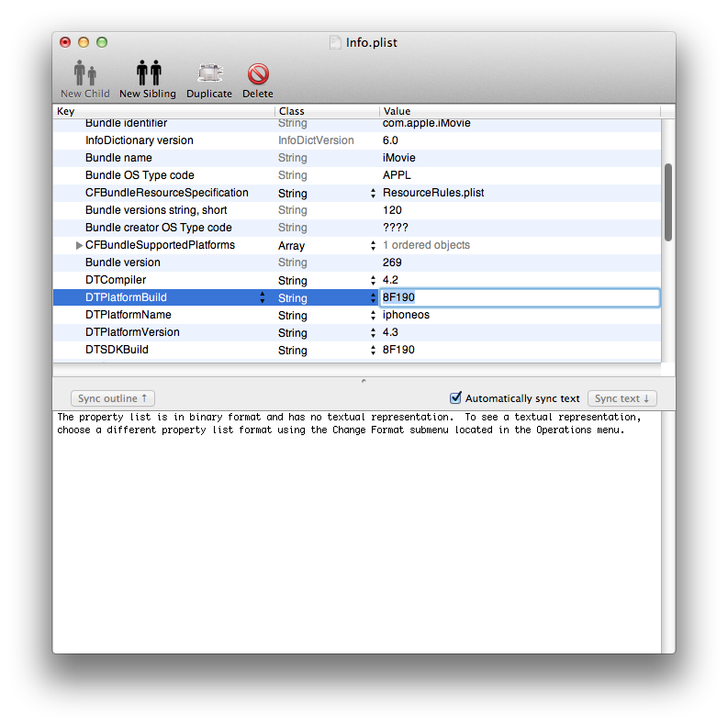Expand the CFBundleSupportedPlatforms array
Image resolution: width=728 pixels, height=726 pixels.
pos(79,245)
